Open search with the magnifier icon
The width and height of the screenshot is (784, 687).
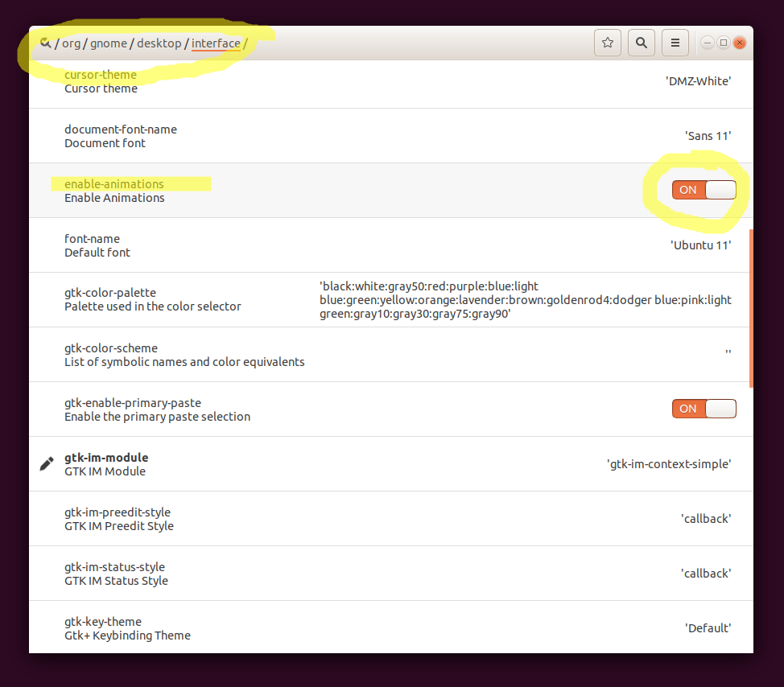pos(642,43)
